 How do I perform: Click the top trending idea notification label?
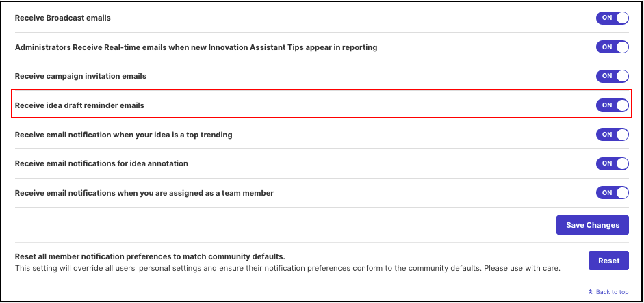coord(124,135)
